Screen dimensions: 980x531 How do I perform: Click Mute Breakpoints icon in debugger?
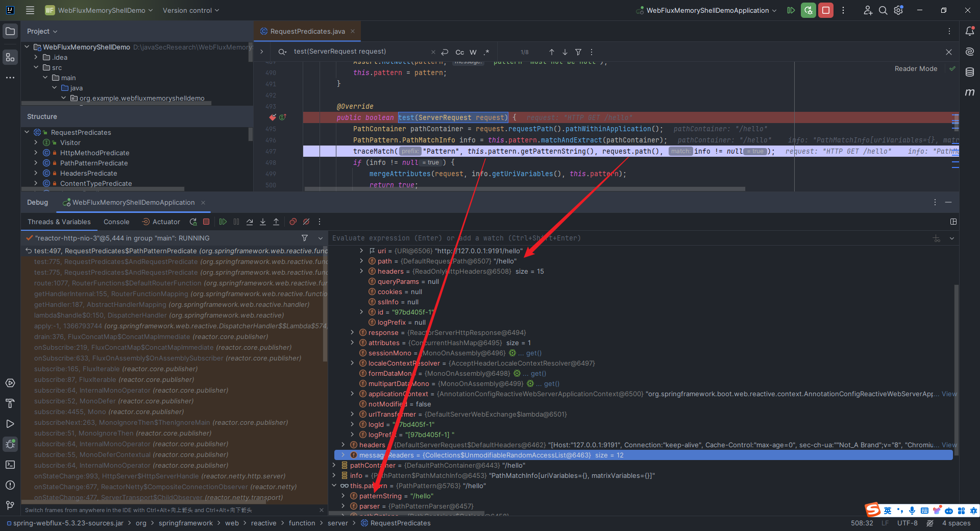click(x=306, y=222)
